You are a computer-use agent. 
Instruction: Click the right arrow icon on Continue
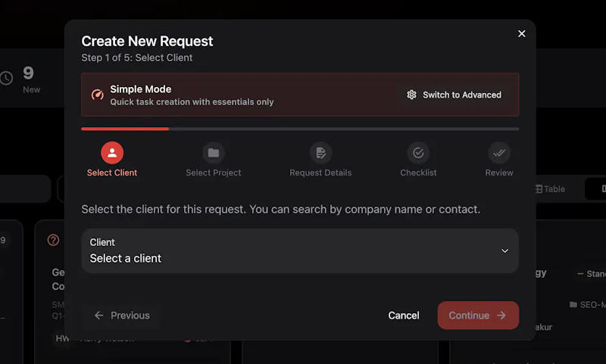tap(501, 316)
